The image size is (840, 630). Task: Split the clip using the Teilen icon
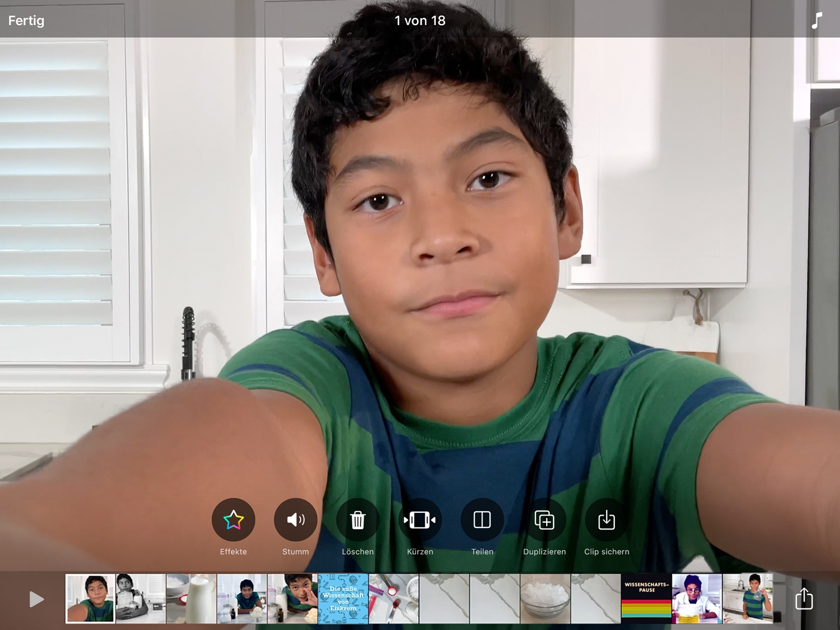(x=482, y=520)
